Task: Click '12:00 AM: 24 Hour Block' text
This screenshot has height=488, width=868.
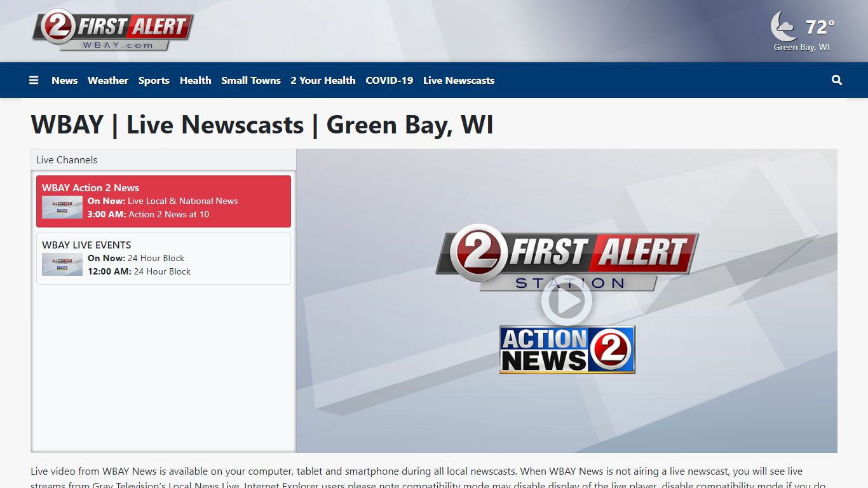Action: click(139, 271)
